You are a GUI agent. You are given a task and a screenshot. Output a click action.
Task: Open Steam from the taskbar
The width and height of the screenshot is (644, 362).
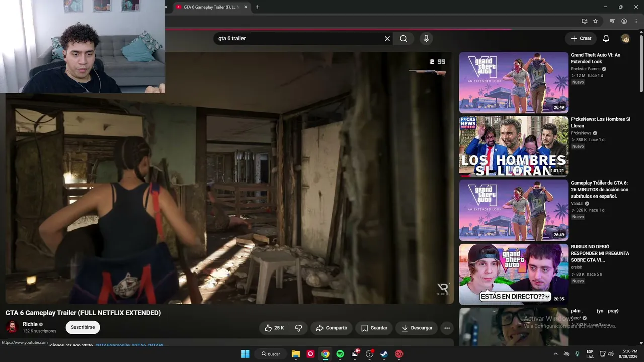[384, 354]
